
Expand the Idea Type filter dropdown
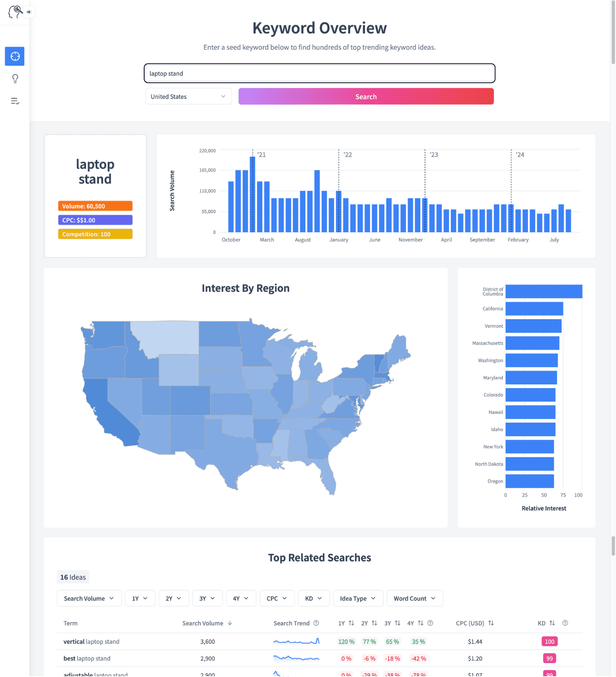pos(358,598)
